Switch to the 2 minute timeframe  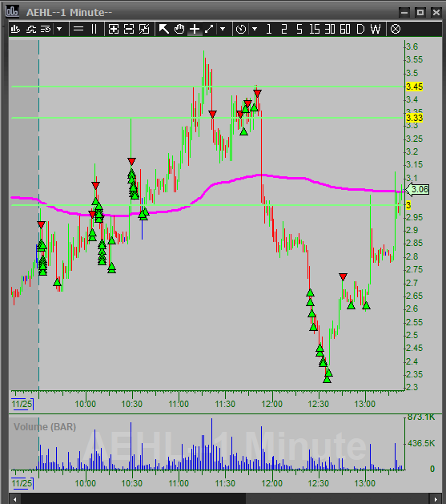(x=283, y=30)
